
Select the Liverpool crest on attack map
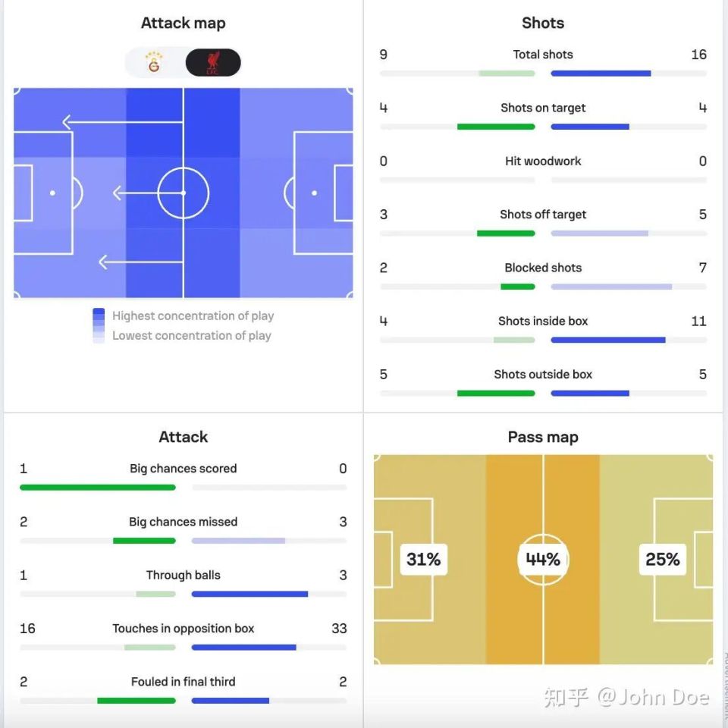click(212, 63)
